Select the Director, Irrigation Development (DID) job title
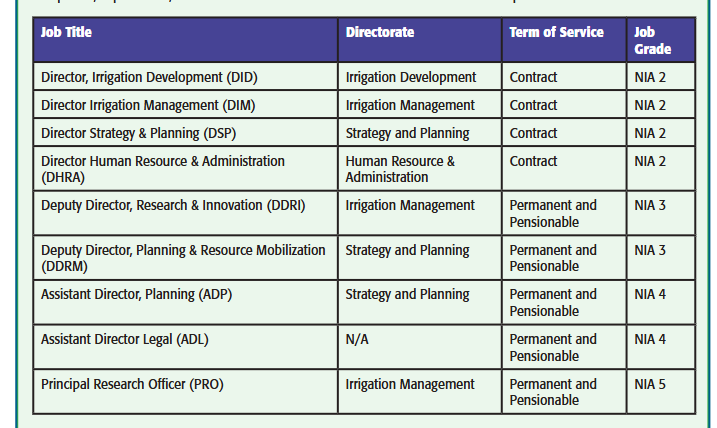Image resolution: width=717 pixels, height=428 pixels. (159, 77)
